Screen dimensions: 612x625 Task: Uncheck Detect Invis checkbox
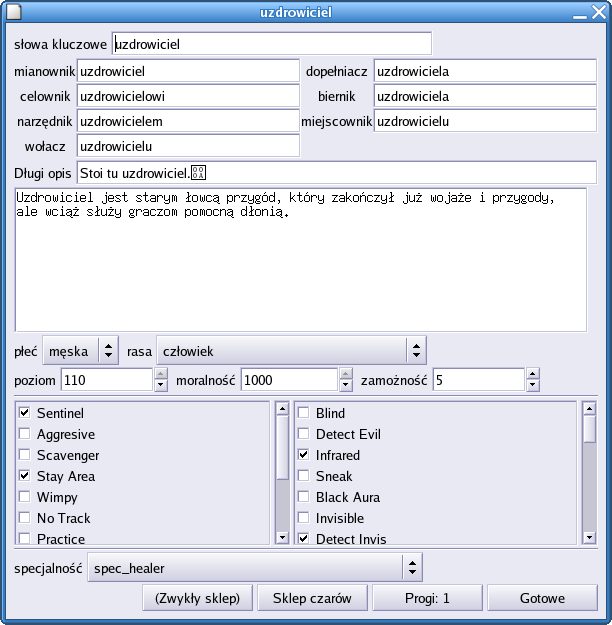tap(303, 539)
